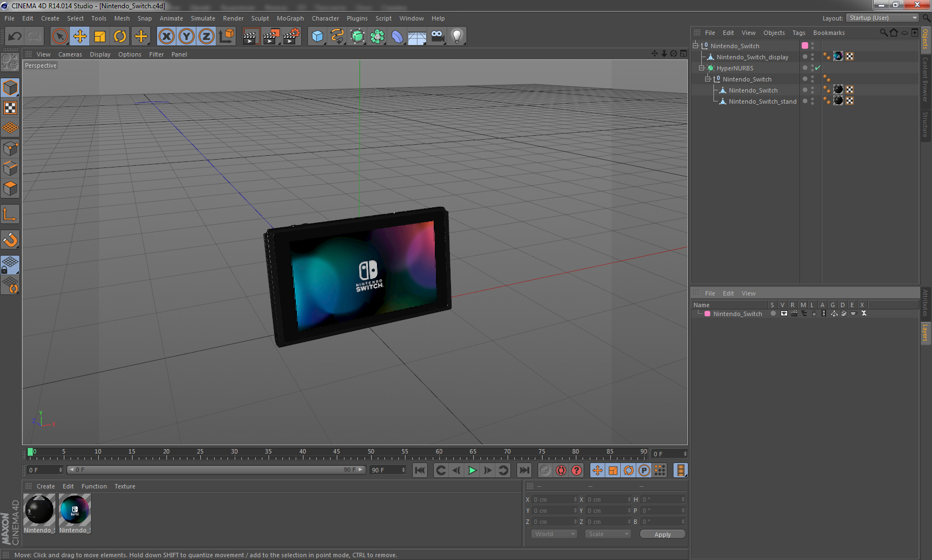Go to start of animation
This screenshot has width=932, height=560.
tap(420, 470)
